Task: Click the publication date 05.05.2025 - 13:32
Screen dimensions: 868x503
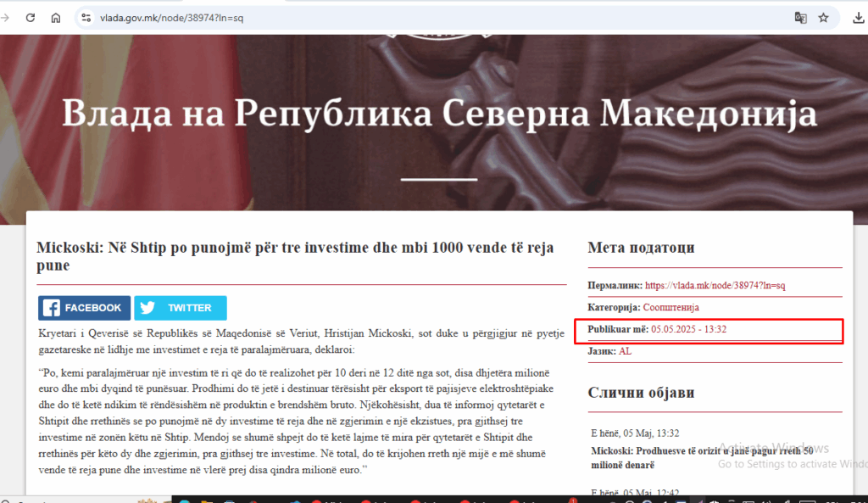Action: coord(688,329)
